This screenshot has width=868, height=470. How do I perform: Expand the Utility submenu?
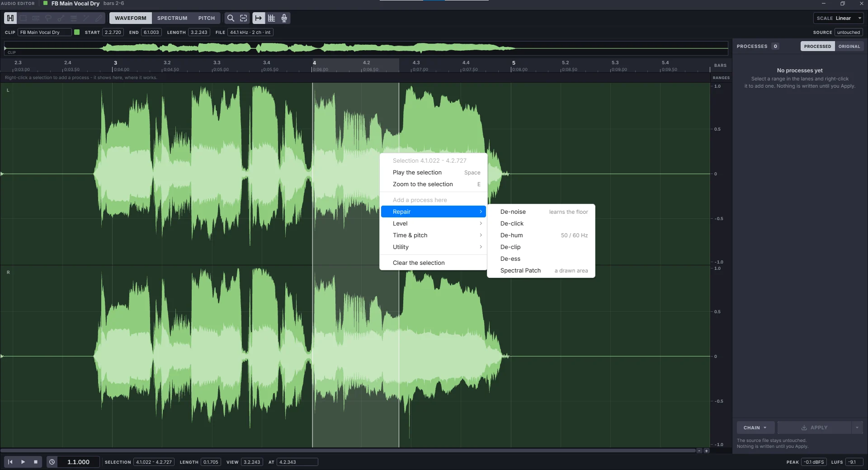pyautogui.click(x=434, y=247)
